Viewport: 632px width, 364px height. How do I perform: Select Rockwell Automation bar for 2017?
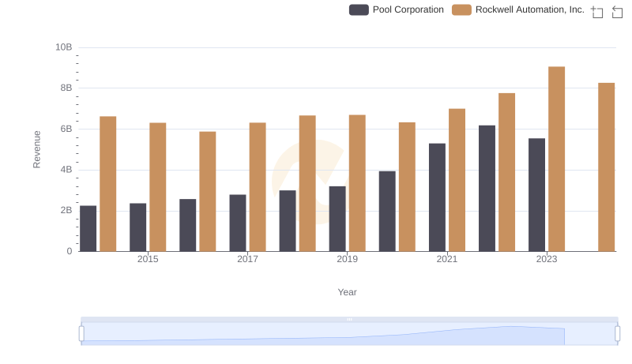coord(258,187)
